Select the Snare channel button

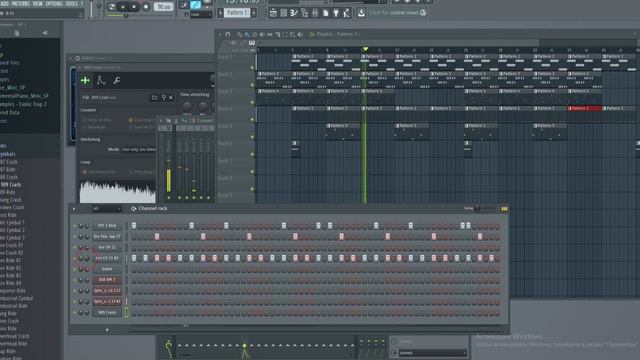click(x=107, y=269)
